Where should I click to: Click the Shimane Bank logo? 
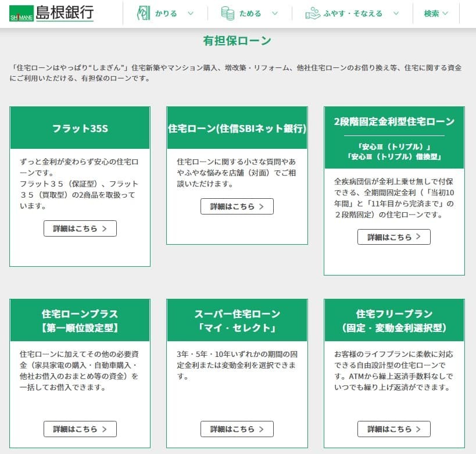click(x=51, y=13)
